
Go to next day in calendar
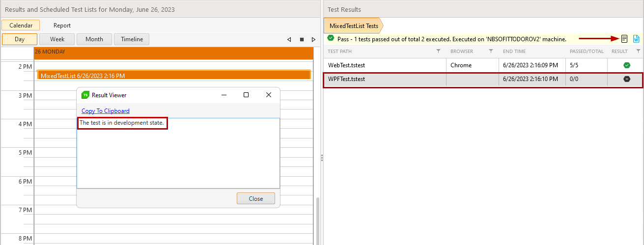coord(313,39)
